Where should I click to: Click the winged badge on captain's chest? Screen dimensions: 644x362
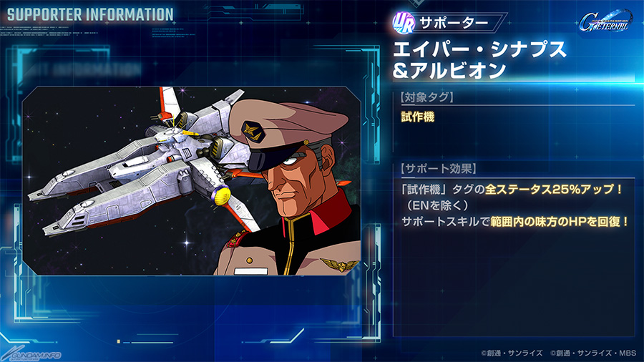[x=339, y=264]
